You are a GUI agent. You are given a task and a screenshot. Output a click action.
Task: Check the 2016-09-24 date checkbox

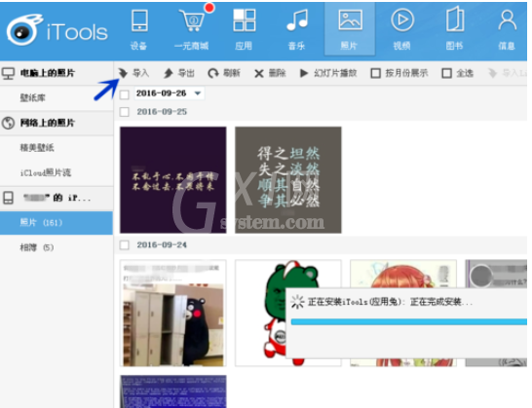point(125,244)
